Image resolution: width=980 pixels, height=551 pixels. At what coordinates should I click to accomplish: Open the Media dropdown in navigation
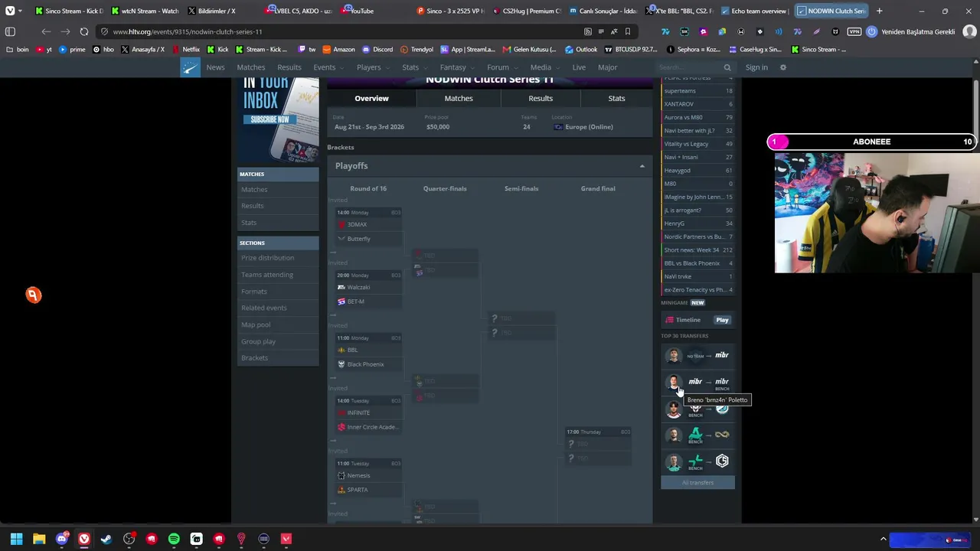coord(544,67)
